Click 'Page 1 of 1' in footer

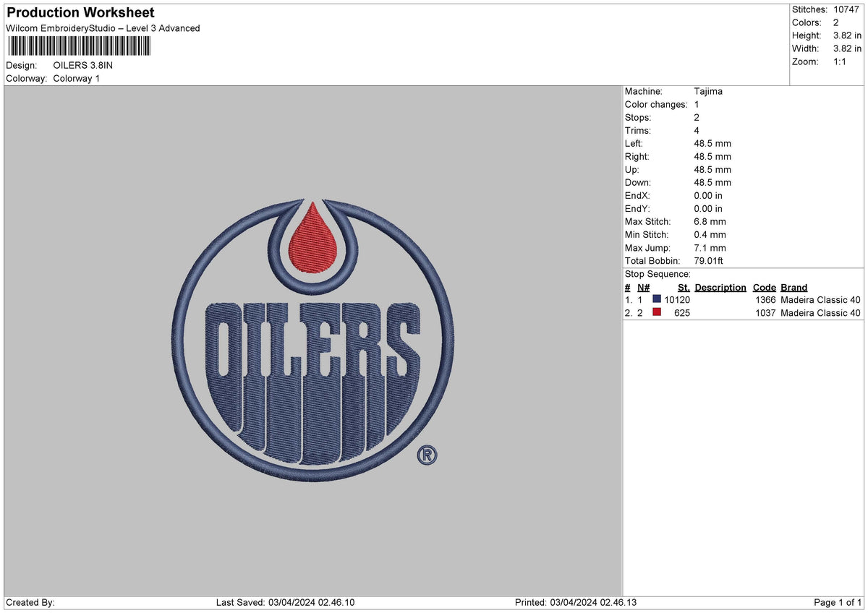pos(838,602)
